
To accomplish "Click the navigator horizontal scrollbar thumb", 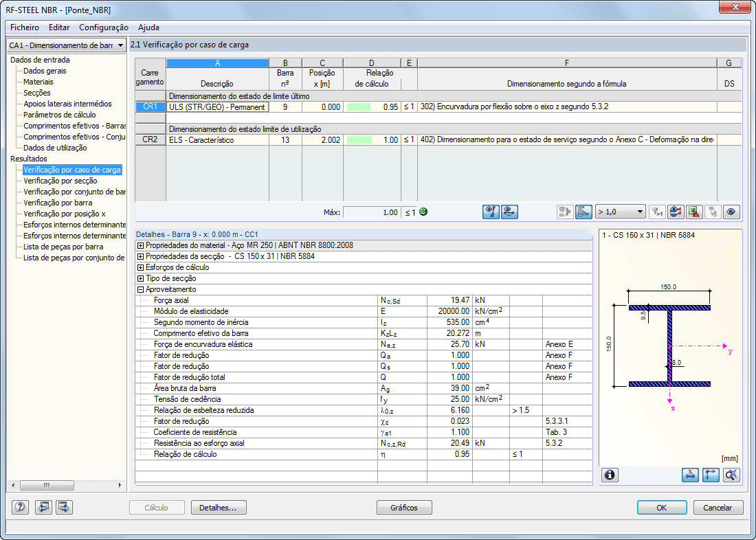I will [46, 485].
